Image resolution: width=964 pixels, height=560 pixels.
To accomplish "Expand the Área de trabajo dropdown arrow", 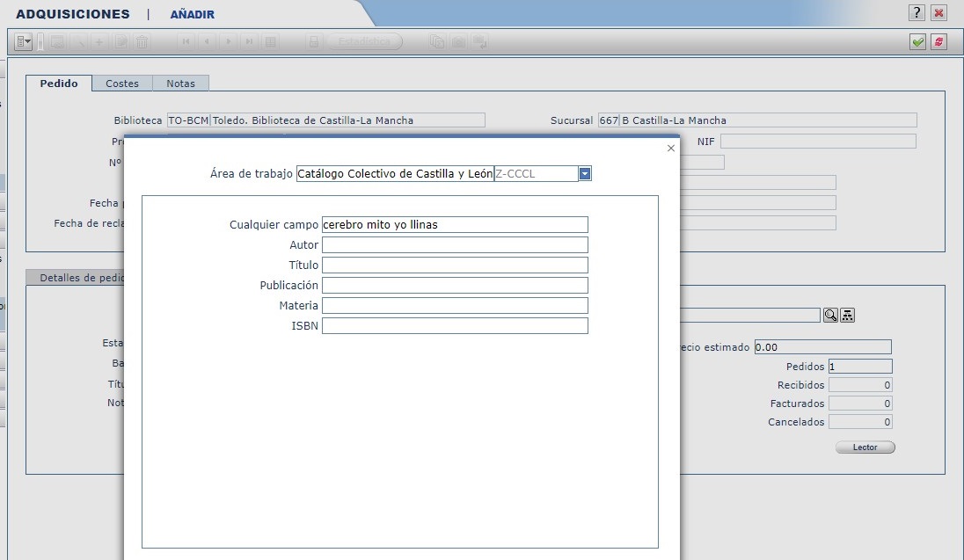I will point(585,174).
